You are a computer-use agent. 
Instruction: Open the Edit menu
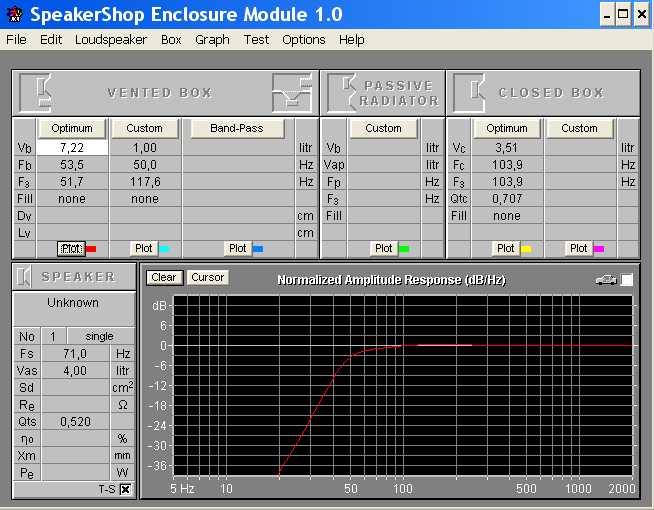tap(51, 40)
